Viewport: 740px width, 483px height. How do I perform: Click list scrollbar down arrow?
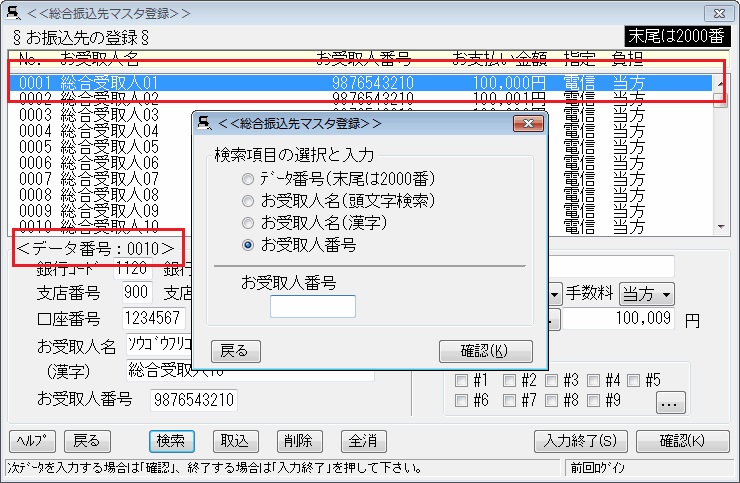tap(721, 227)
